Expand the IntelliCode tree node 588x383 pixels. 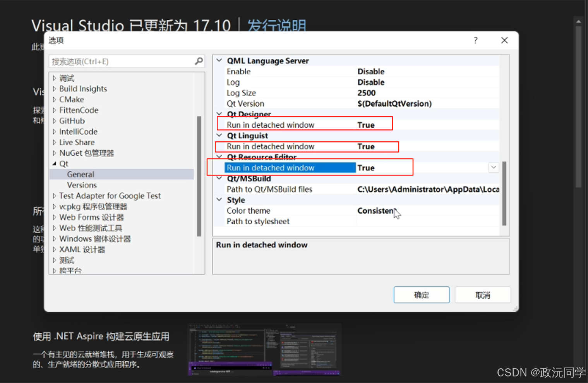[54, 132]
